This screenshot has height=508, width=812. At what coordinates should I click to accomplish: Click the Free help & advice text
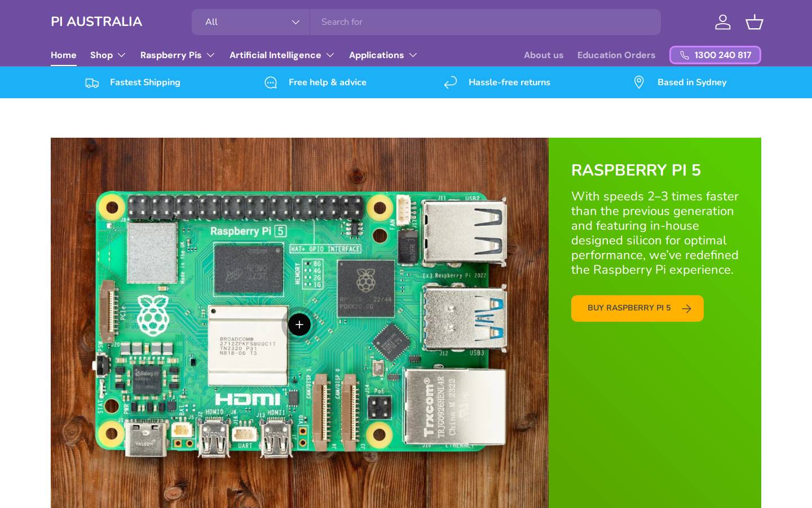pos(328,82)
